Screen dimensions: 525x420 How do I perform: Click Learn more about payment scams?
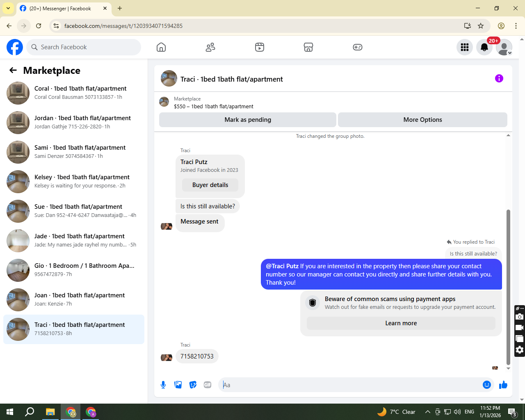(x=401, y=323)
